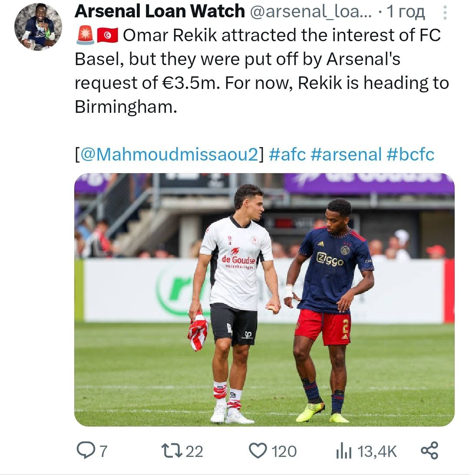Click the reply speech bubble icon
This screenshot has width=469, height=476.
tap(85, 451)
